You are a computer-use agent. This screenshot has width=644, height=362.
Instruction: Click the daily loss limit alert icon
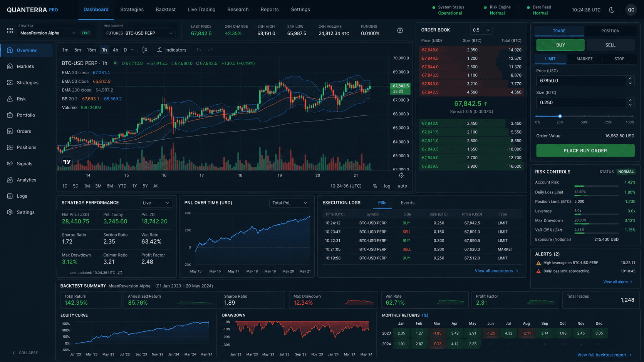coord(538,271)
